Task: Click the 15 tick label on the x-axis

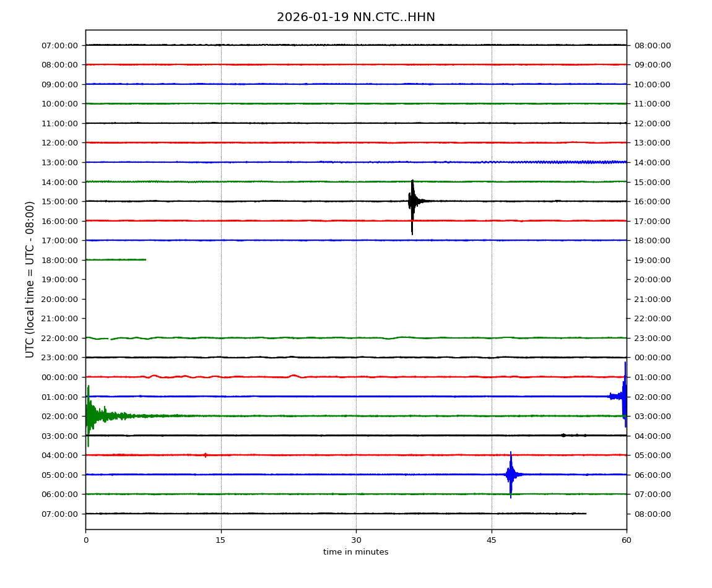Action: [x=220, y=540]
